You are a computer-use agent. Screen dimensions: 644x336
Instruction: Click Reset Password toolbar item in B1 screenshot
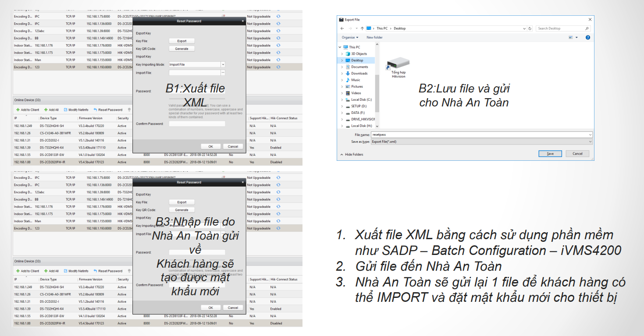[108, 110]
